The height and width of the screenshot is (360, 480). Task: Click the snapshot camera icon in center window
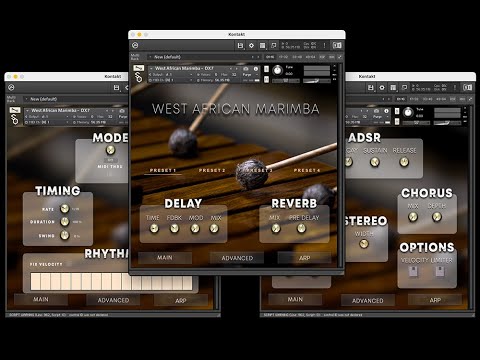pyautogui.click(x=246, y=69)
